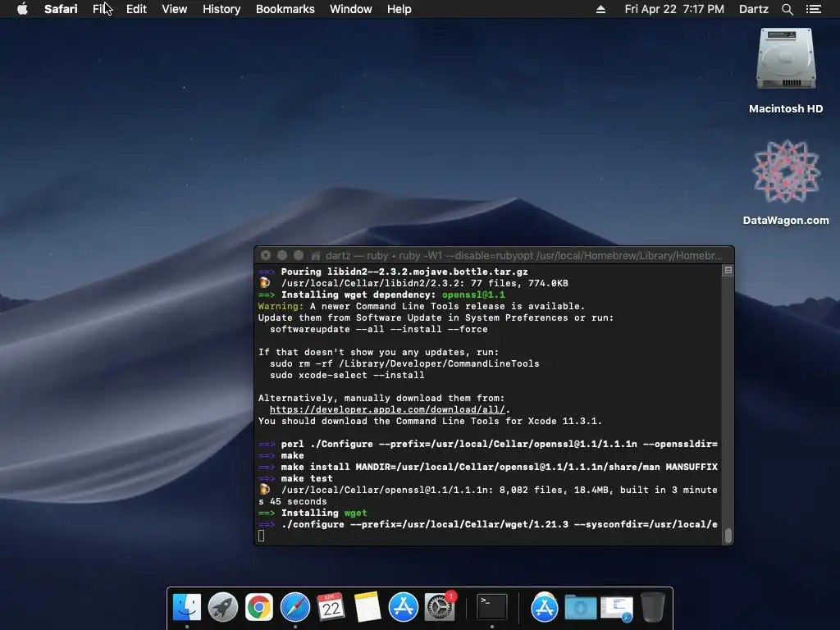This screenshot has height=630, width=840.
Task: Click the sudo xcode-select --install line
Action: pyautogui.click(x=347, y=375)
